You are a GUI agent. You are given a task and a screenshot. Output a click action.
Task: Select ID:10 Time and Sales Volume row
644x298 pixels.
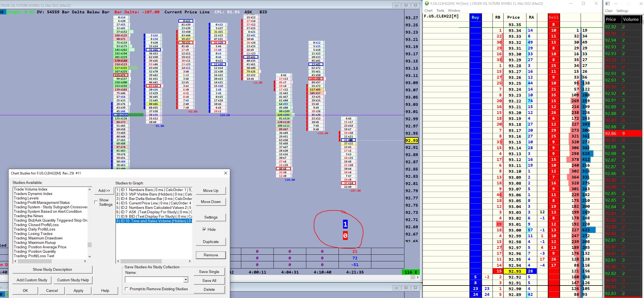154,221
